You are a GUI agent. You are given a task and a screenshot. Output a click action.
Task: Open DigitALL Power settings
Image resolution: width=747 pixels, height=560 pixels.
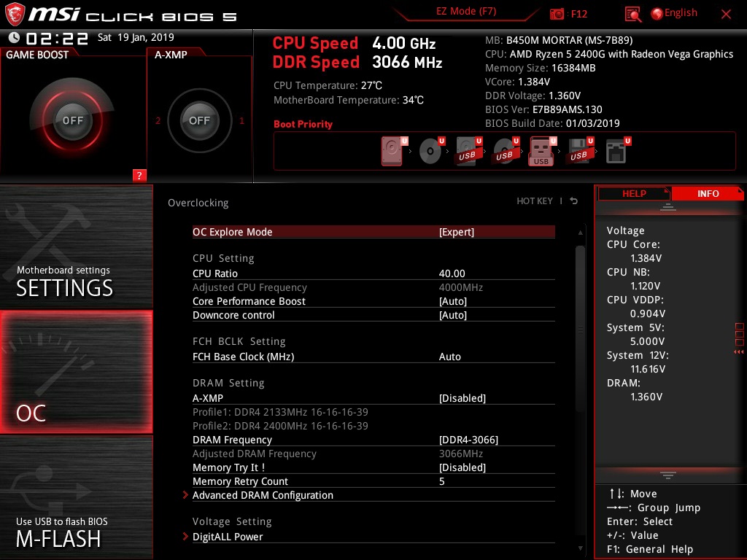point(226,537)
